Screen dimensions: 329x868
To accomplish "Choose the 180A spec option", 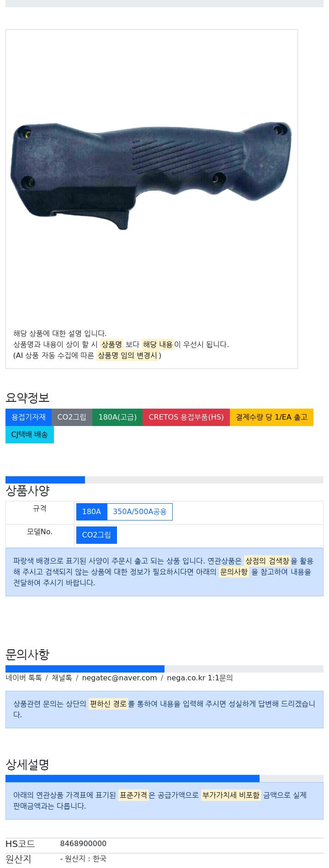I will click(91, 512).
